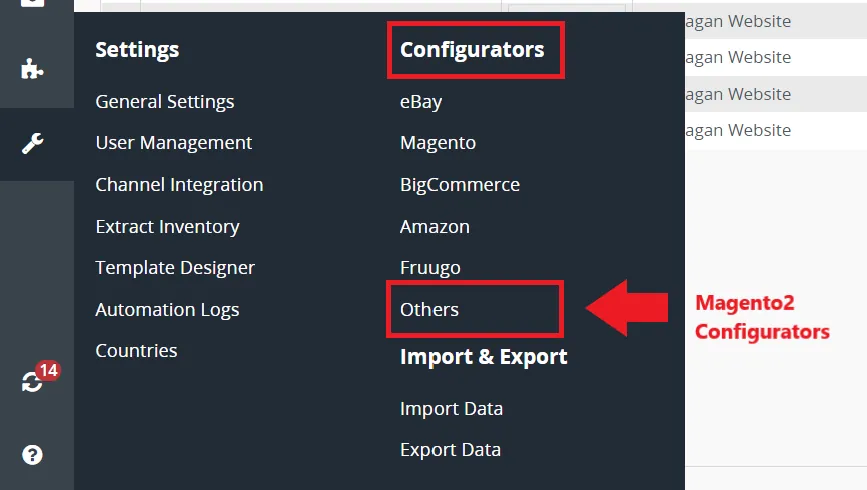The image size is (867, 490).
Task: Go to User Management
Action: click(x=174, y=143)
